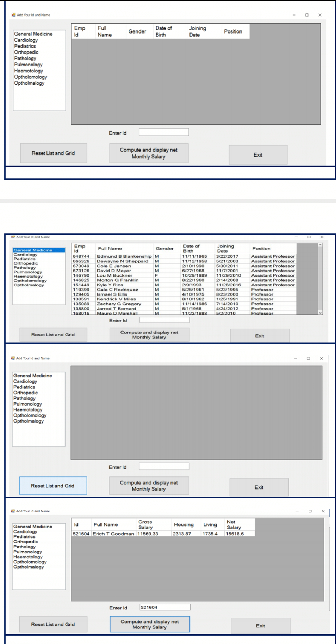Click the vertical scrollbar track of the employee grid
The width and height of the screenshot is (336, 644).
320,279
